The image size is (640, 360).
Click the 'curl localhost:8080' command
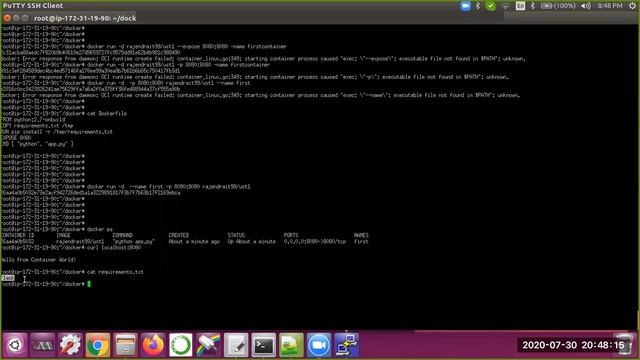114,247
